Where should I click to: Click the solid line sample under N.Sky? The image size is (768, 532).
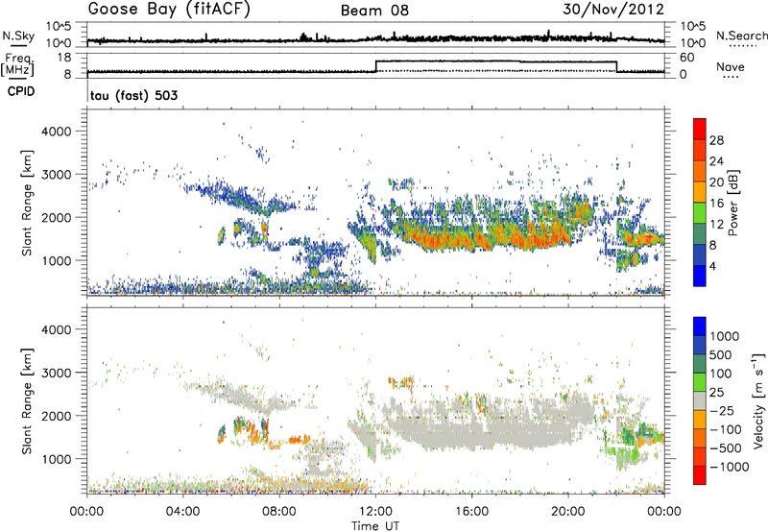[18, 45]
